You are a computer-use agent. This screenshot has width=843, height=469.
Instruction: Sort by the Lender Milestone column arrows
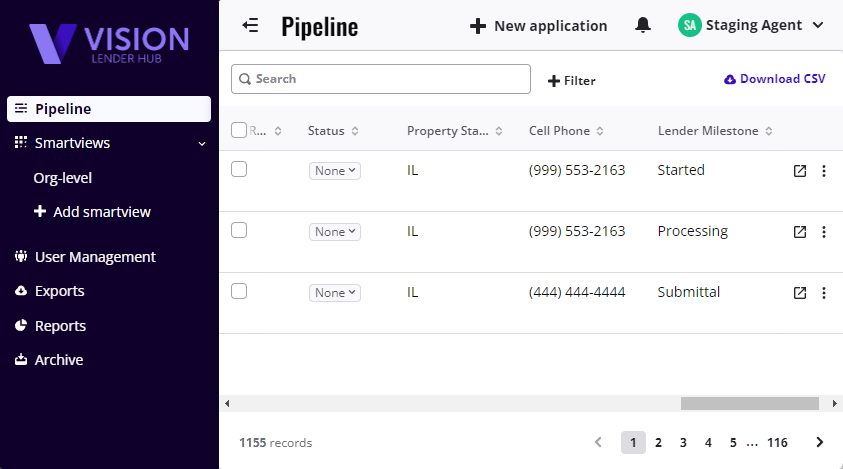(768, 131)
